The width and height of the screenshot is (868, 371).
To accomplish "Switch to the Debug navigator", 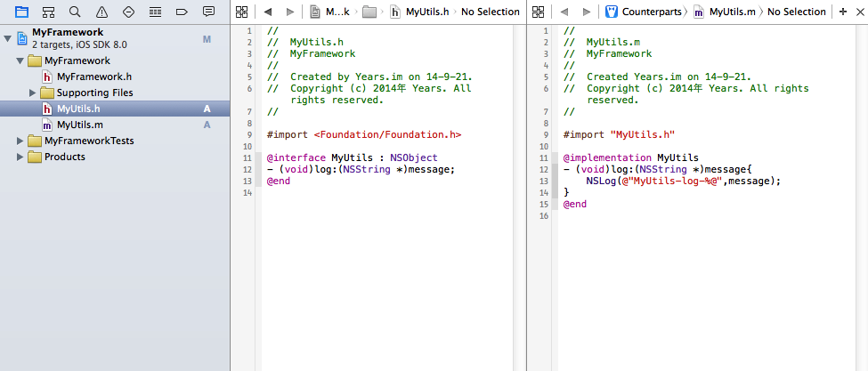I will [x=155, y=12].
